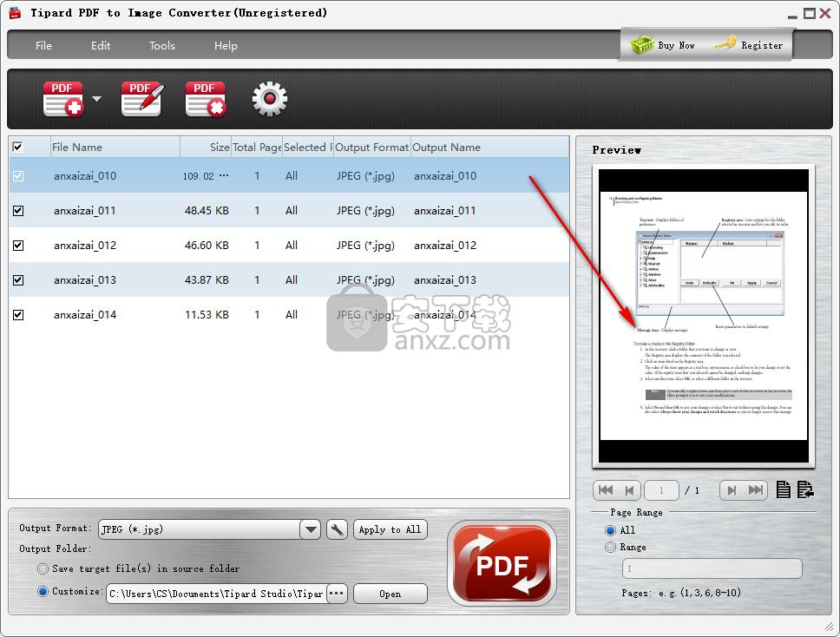This screenshot has height=637, width=840.
Task: Click Apply to All button
Action: (x=390, y=529)
